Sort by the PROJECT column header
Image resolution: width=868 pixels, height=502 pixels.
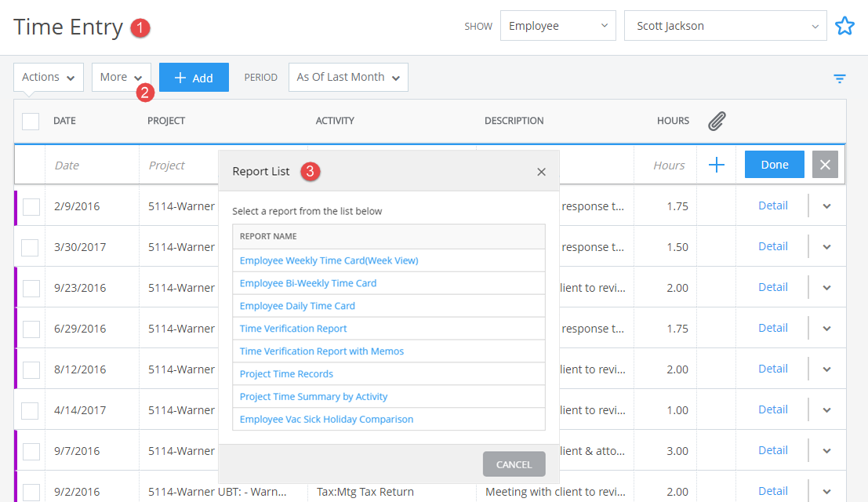(x=166, y=121)
